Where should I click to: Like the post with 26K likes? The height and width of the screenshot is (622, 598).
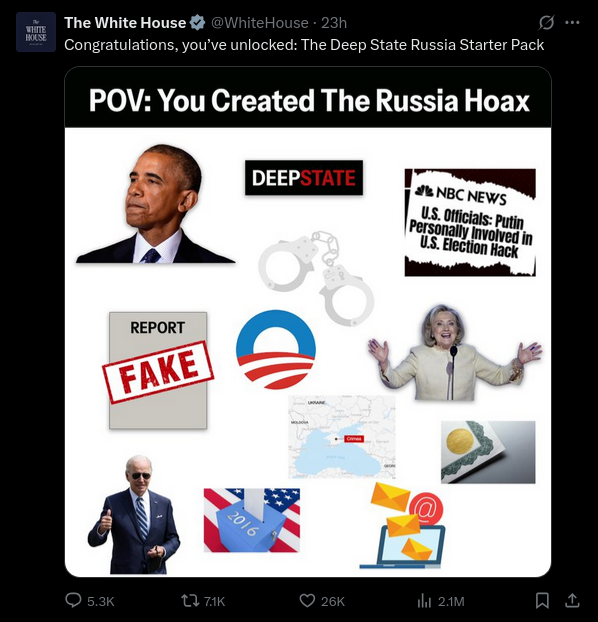click(x=322, y=601)
